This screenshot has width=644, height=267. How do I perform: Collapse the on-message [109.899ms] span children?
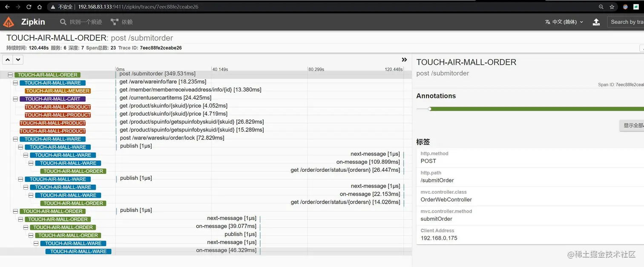pyautogui.click(x=31, y=163)
